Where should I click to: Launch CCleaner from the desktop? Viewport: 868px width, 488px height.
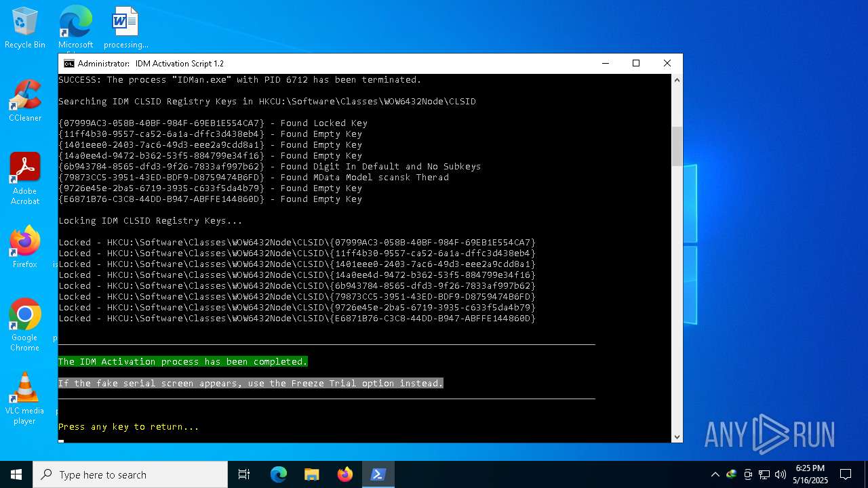(25, 102)
